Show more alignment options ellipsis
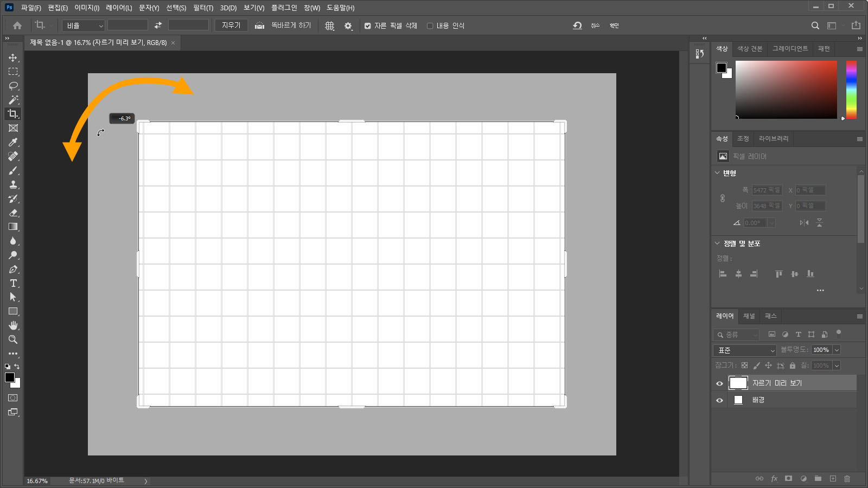Viewport: 868px width, 488px height. point(820,291)
